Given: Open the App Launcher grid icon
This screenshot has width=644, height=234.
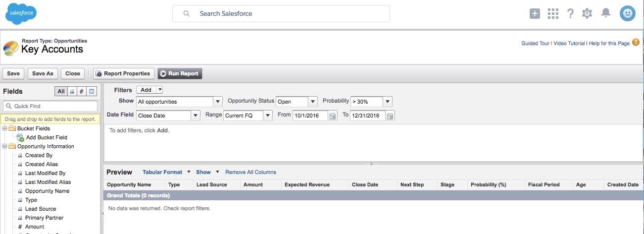Looking at the screenshot, I should tap(553, 14).
